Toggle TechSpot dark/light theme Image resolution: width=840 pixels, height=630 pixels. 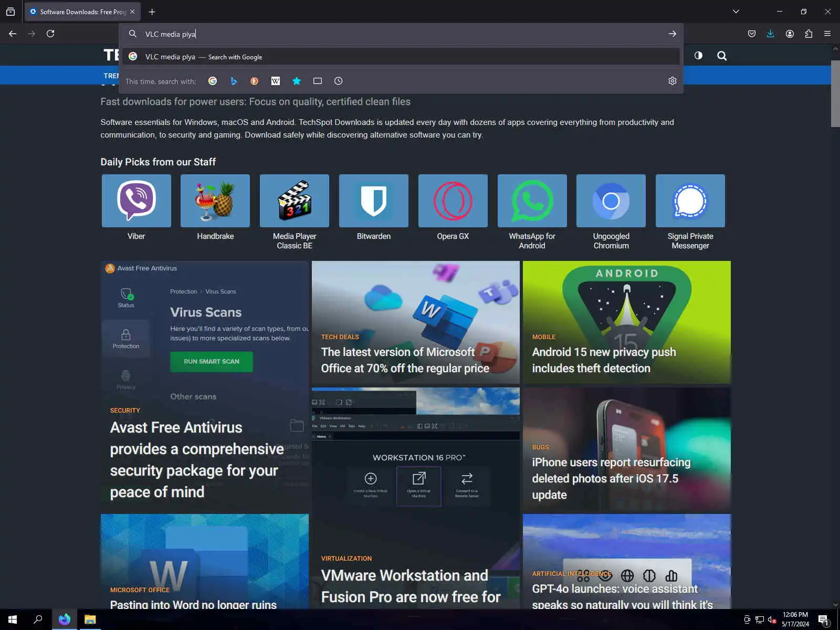698,56
